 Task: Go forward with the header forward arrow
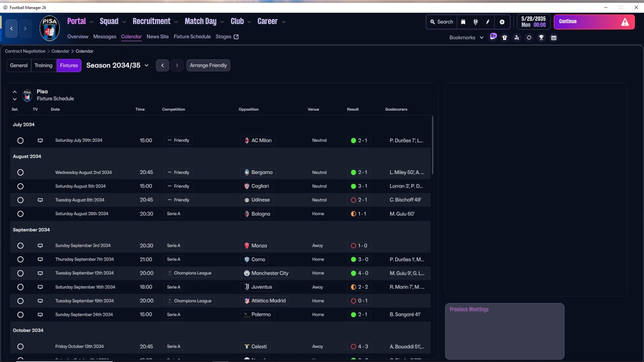(x=25, y=29)
